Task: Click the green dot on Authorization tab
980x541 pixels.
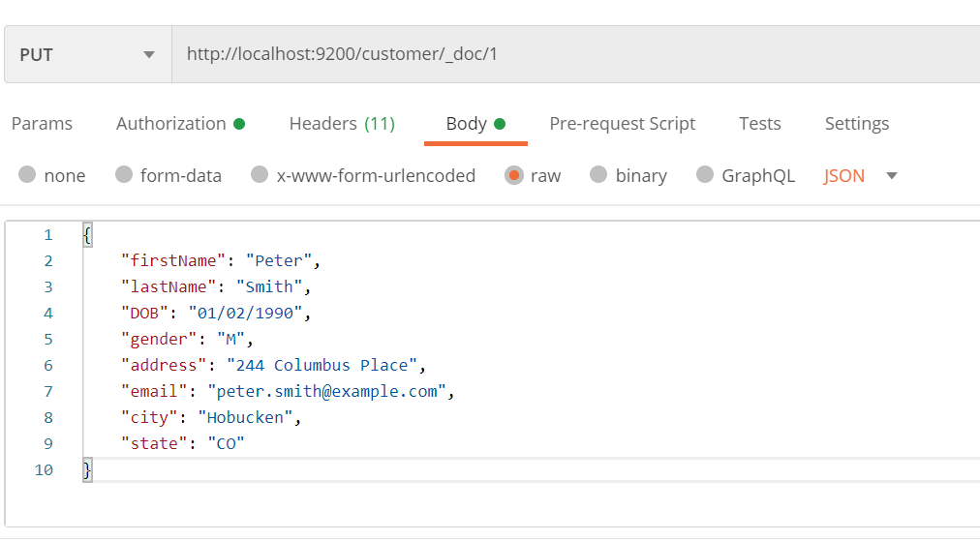Action: click(239, 124)
